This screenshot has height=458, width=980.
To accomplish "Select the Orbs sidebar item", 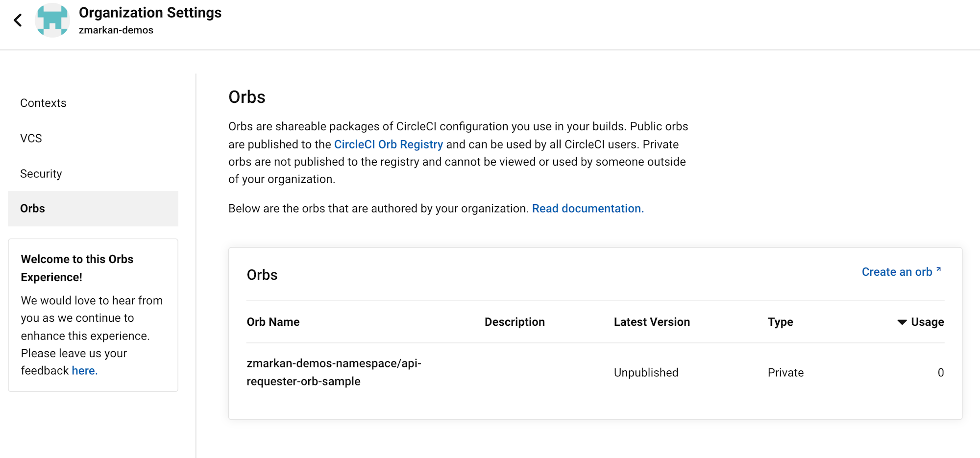I will pyautogui.click(x=93, y=209).
